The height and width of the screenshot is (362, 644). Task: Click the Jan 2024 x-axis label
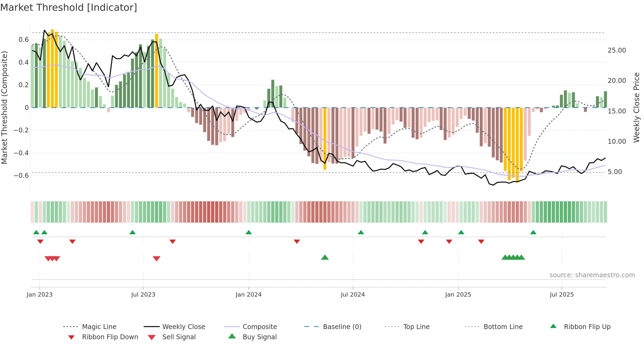(x=249, y=294)
